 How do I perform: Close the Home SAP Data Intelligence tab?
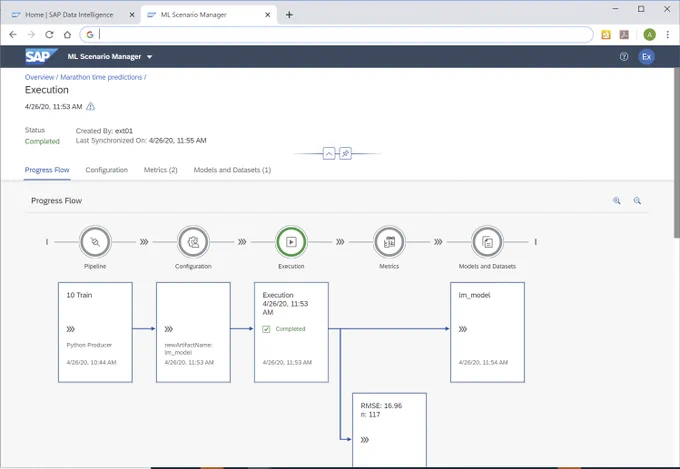[132, 15]
